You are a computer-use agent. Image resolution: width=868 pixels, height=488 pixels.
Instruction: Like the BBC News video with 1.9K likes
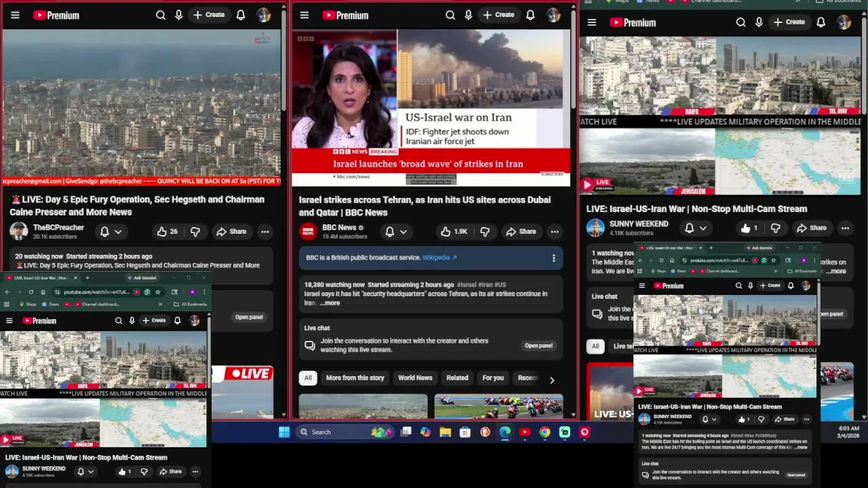pyautogui.click(x=454, y=232)
